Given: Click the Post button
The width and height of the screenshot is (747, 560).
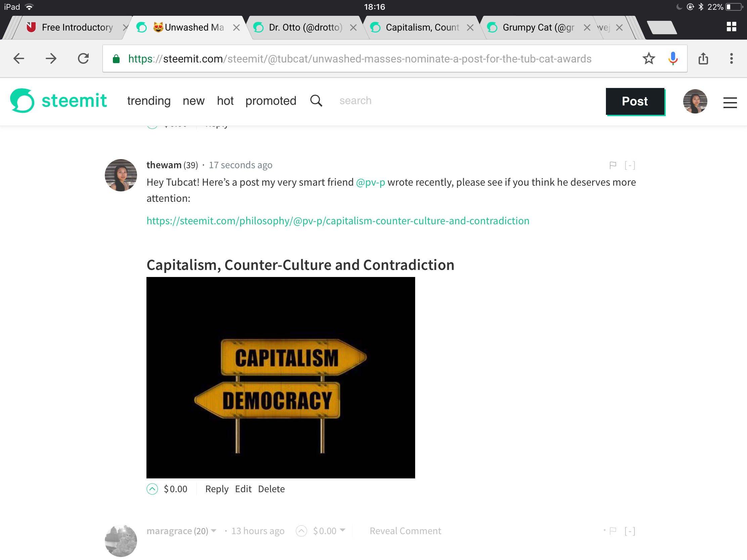Looking at the screenshot, I should click(x=635, y=101).
